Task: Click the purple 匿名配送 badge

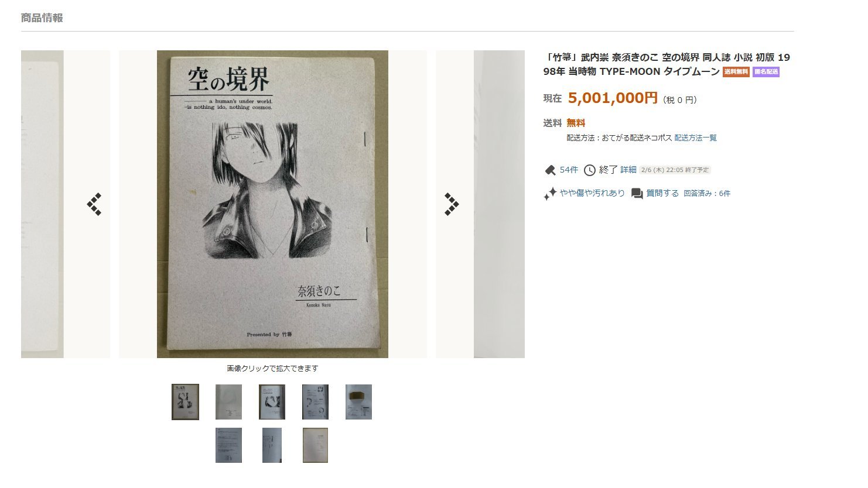Action: (766, 72)
